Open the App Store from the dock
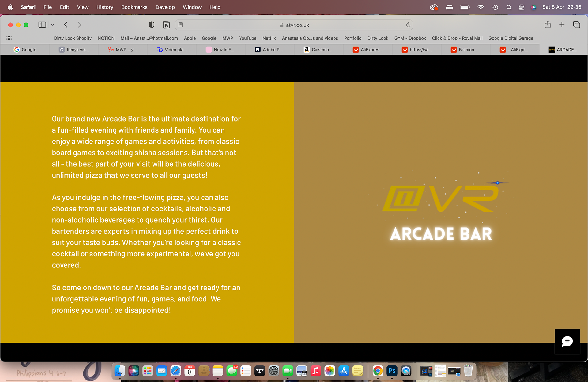 pos(344,371)
